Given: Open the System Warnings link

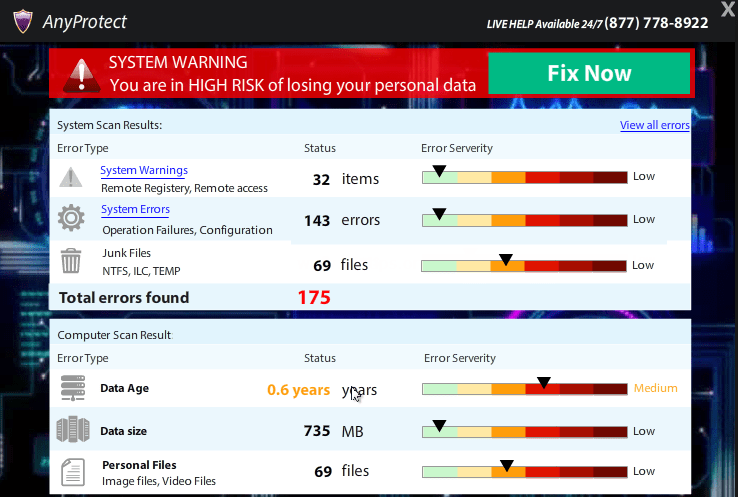Looking at the screenshot, I should click(x=144, y=170).
